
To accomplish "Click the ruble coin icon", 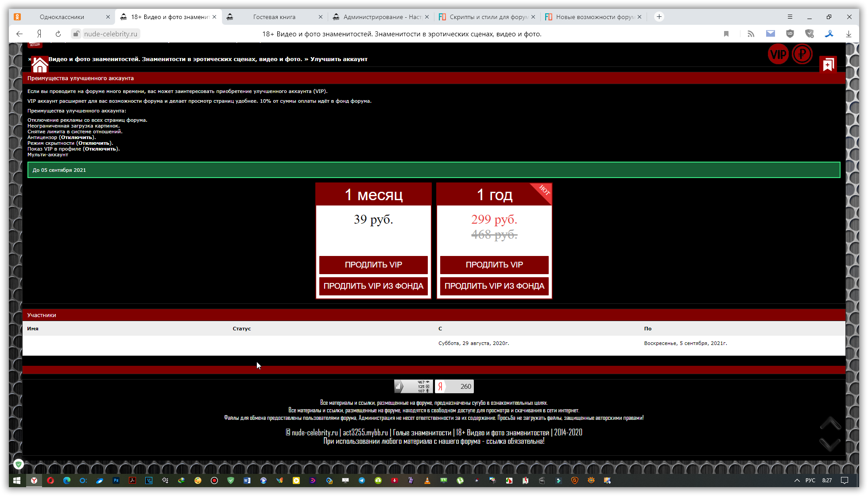I will [x=802, y=54].
